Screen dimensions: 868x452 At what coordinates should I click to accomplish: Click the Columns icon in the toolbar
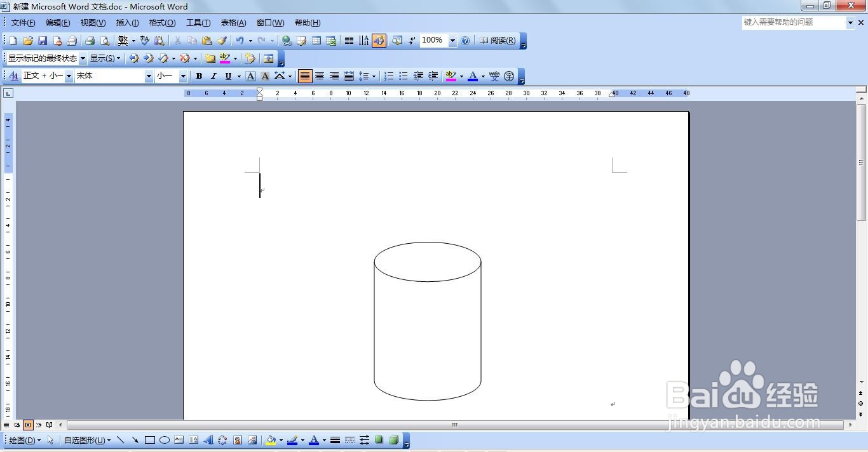[349, 41]
